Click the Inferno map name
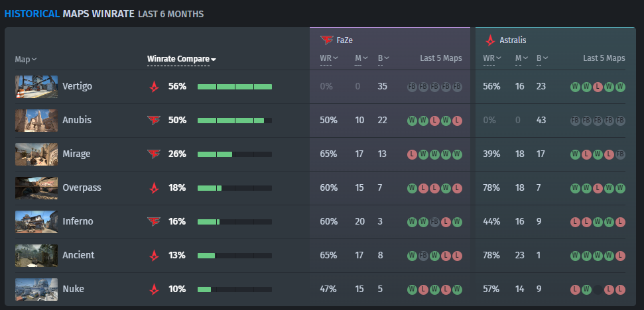Viewport: 644px width, 310px height. 78,221
